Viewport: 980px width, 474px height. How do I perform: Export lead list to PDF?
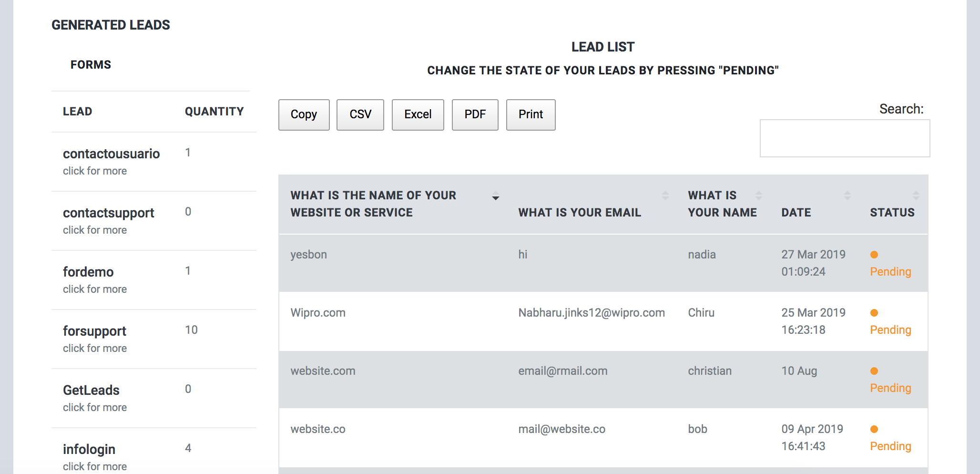(475, 115)
